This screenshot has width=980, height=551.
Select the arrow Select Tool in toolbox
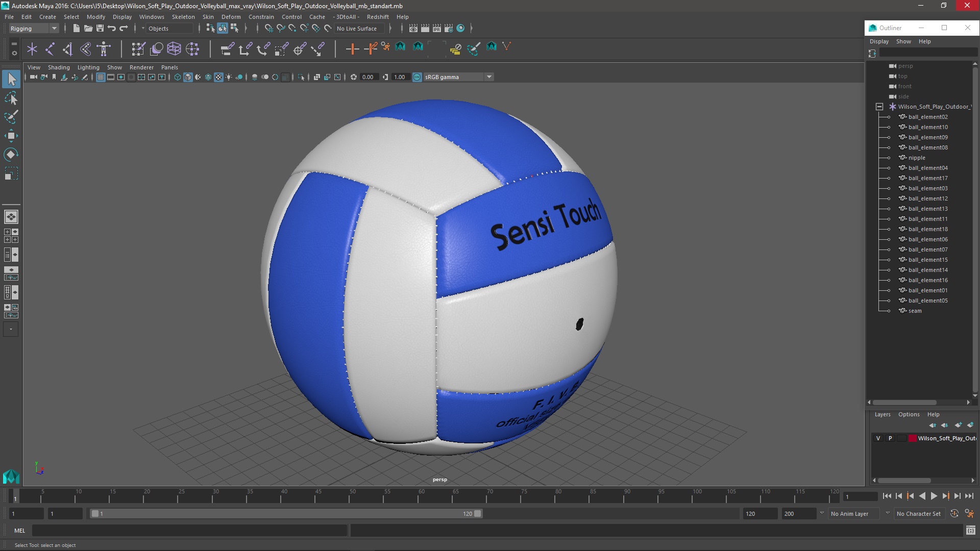(x=11, y=79)
